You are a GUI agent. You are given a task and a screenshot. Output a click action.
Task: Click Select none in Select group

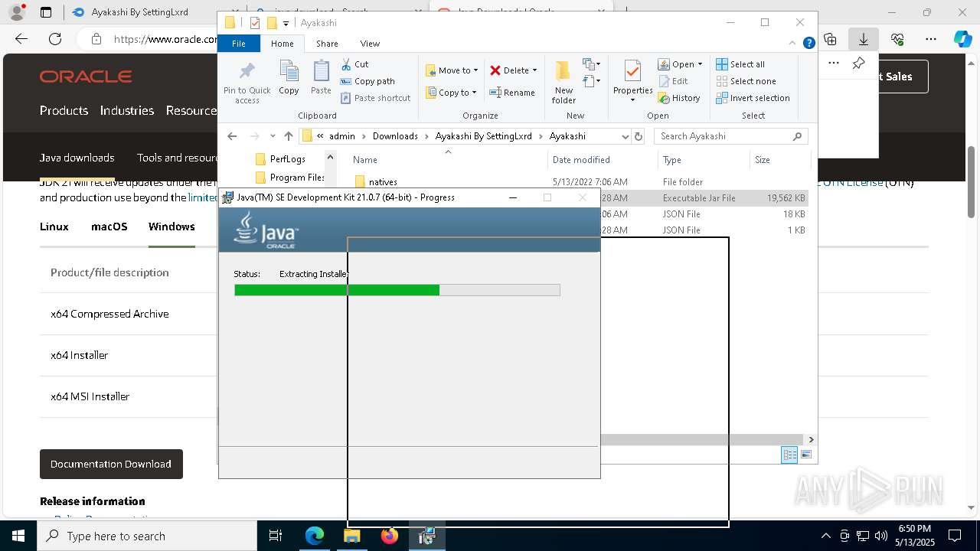tap(746, 81)
